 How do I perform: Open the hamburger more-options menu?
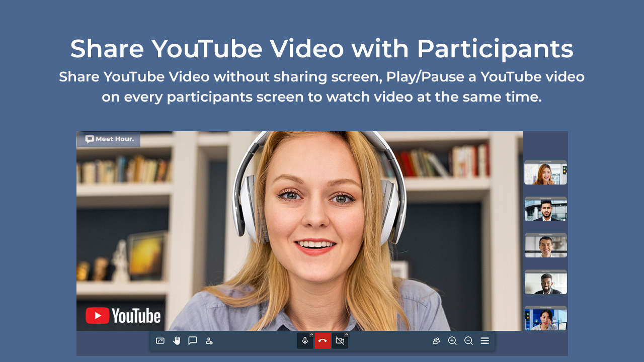pos(485,341)
